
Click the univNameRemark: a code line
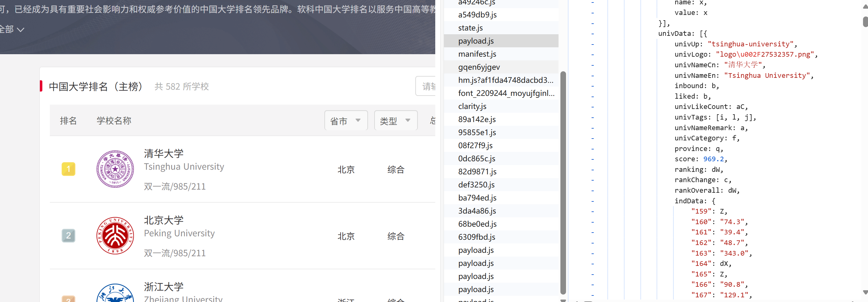point(711,128)
